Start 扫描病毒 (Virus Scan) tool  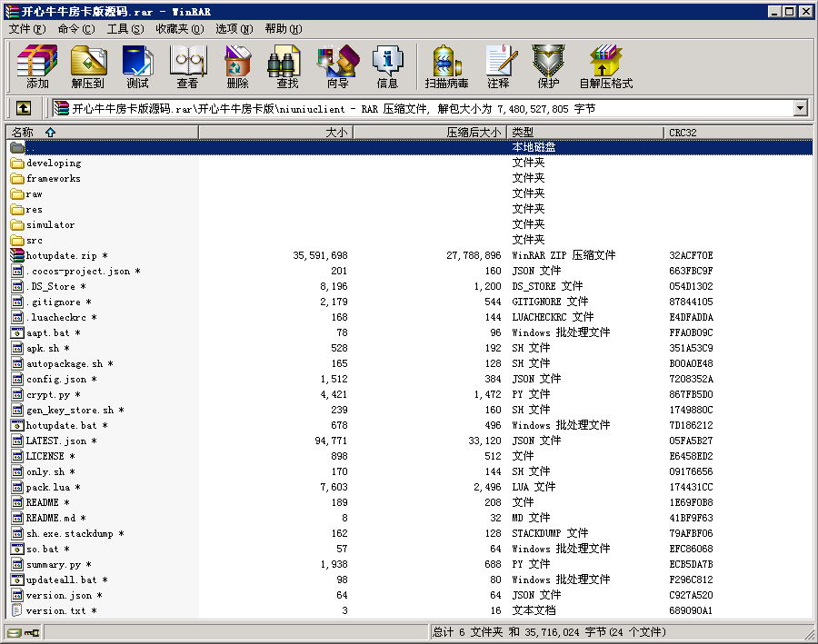[446, 67]
